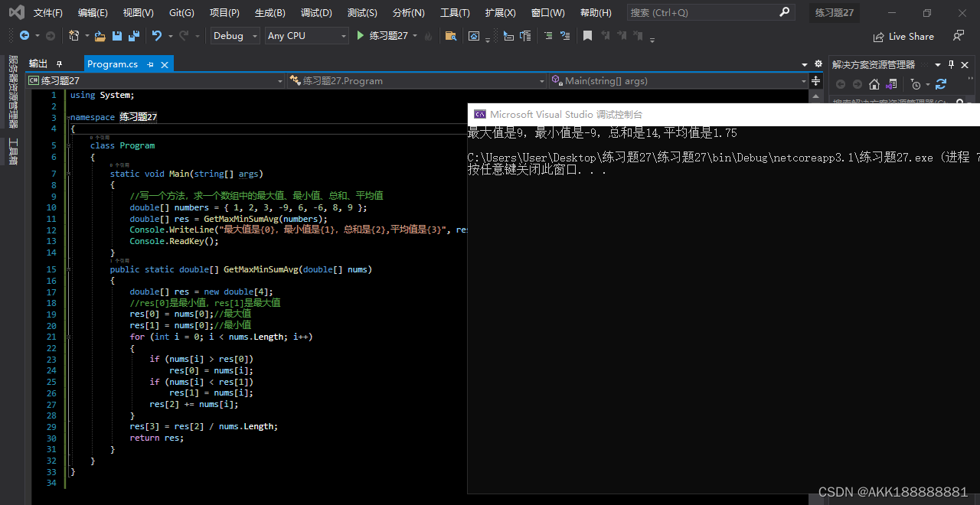Toggle bookmark on current line
This screenshot has width=980, height=505.
click(587, 36)
